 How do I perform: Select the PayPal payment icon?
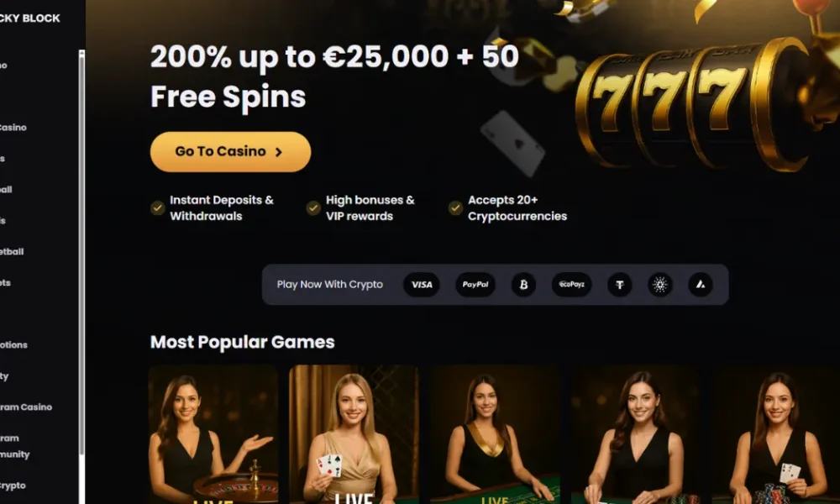[475, 285]
